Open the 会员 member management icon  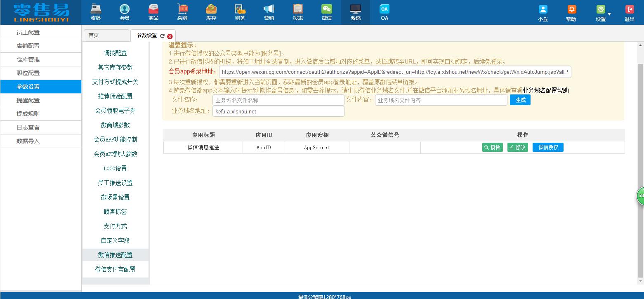(x=124, y=11)
